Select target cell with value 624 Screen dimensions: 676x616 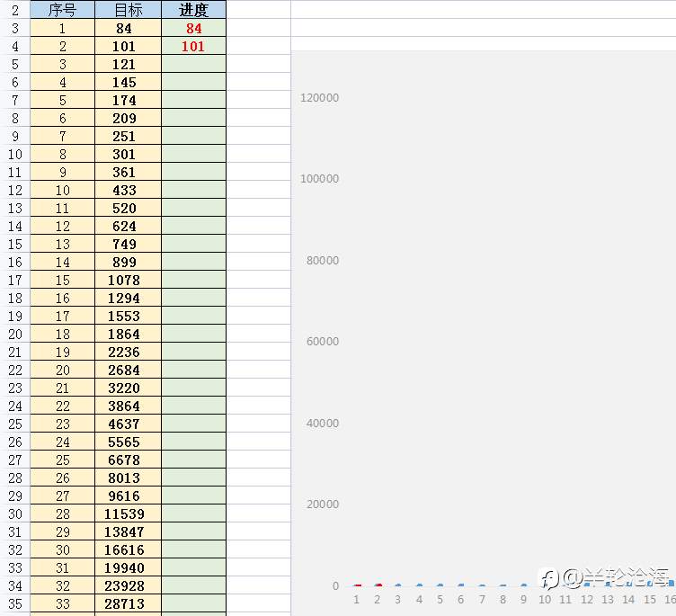pos(128,226)
